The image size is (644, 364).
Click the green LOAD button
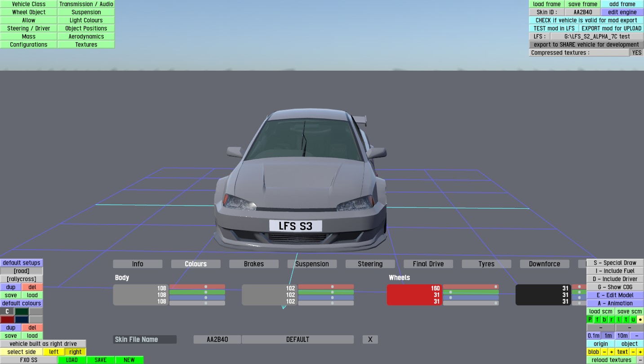point(72,360)
